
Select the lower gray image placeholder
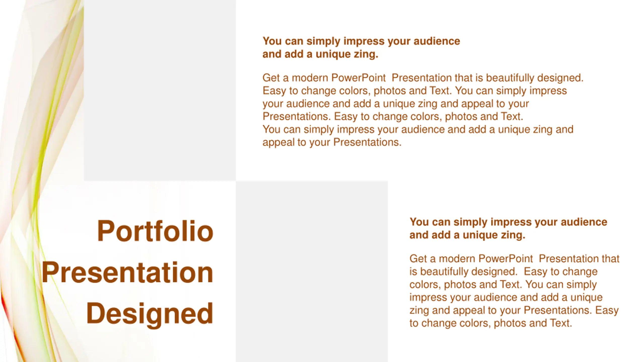click(x=312, y=271)
